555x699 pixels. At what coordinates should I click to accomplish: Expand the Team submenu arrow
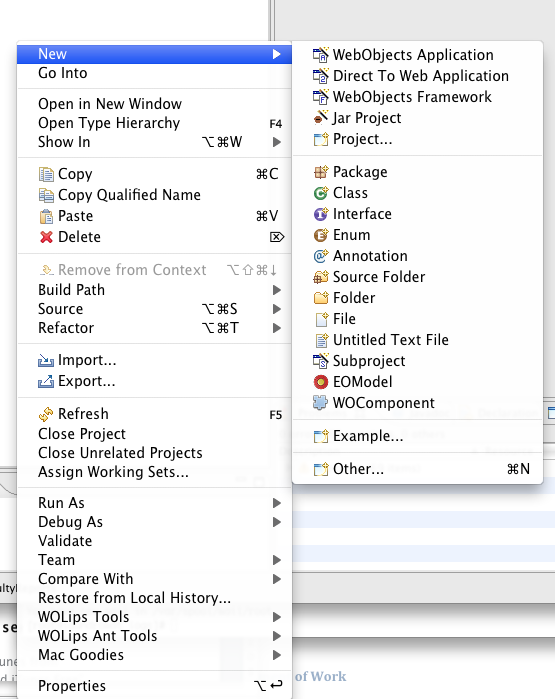point(277,560)
